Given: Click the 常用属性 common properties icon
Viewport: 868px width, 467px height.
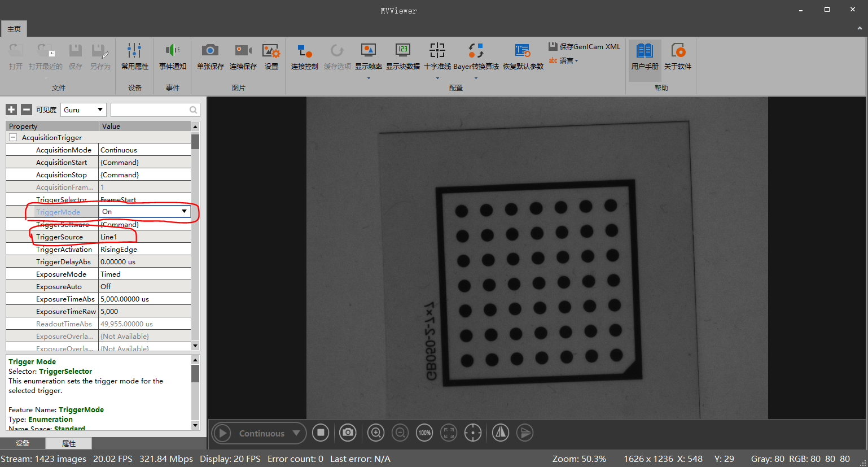Looking at the screenshot, I should click(x=134, y=56).
